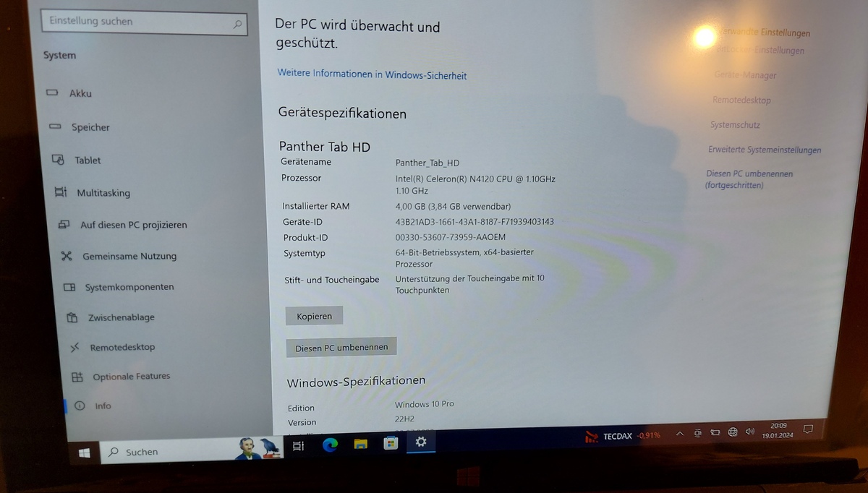Click the Gerätespezifikationen heading
Viewport: 868px width, 493px height.
(x=342, y=113)
